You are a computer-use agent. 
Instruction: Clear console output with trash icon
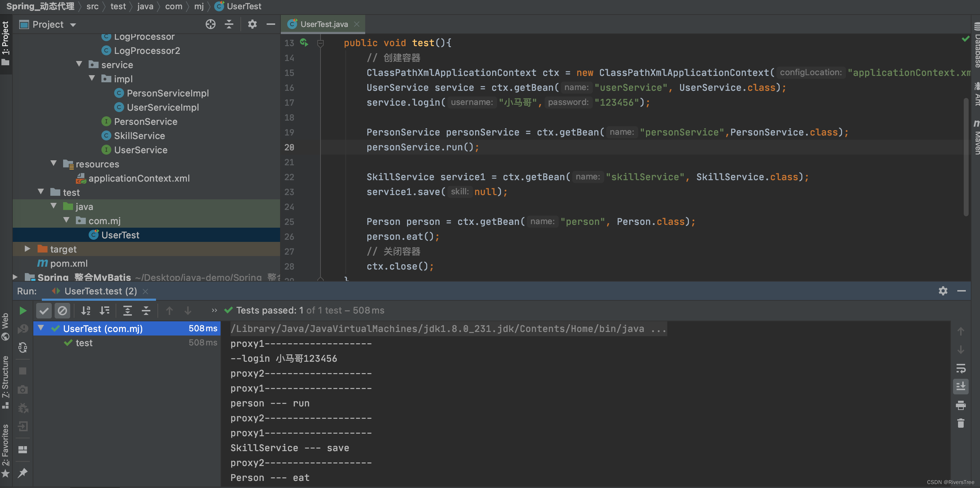click(x=960, y=423)
